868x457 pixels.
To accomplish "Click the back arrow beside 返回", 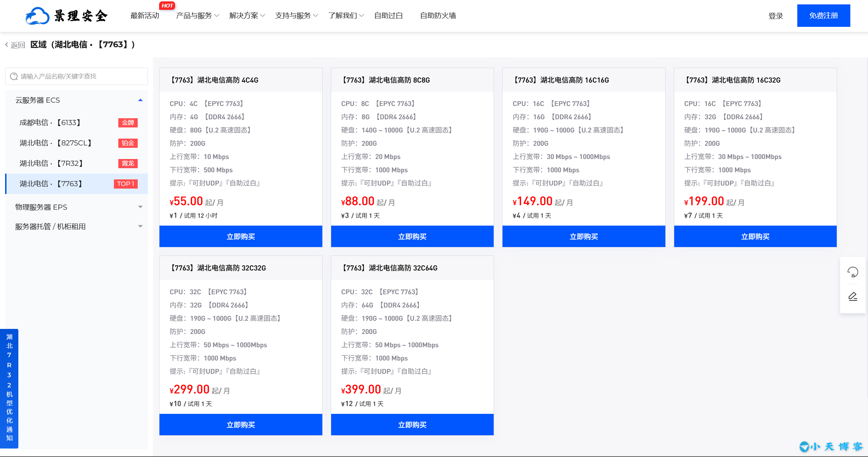I will pyautogui.click(x=6, y=45).
